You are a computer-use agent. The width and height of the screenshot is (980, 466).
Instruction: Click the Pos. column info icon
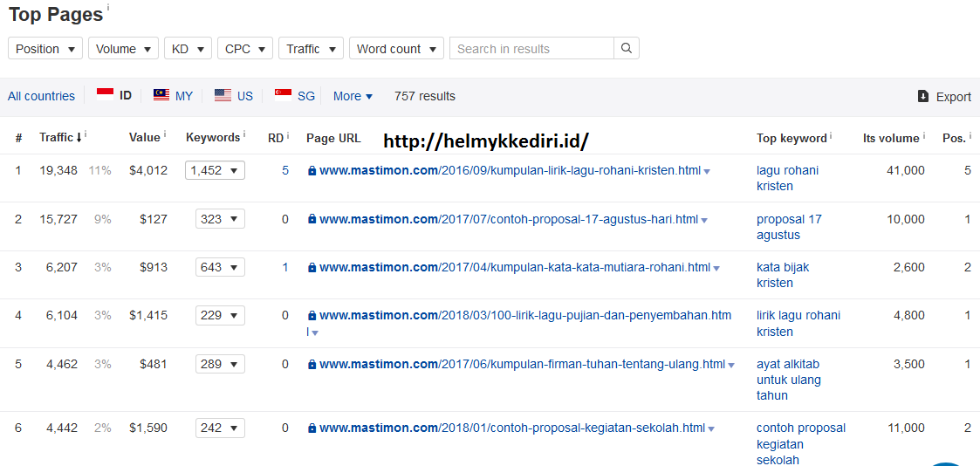tap(970, 134)
